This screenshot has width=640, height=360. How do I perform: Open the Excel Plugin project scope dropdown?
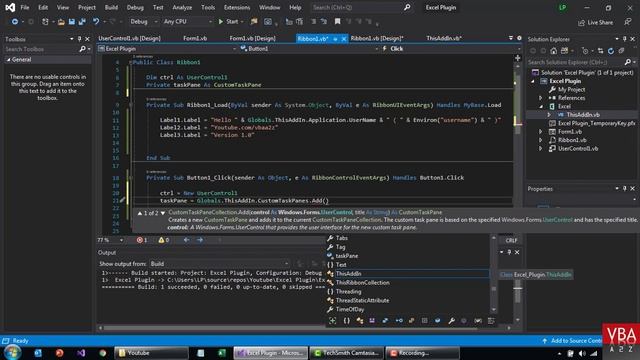167,49
